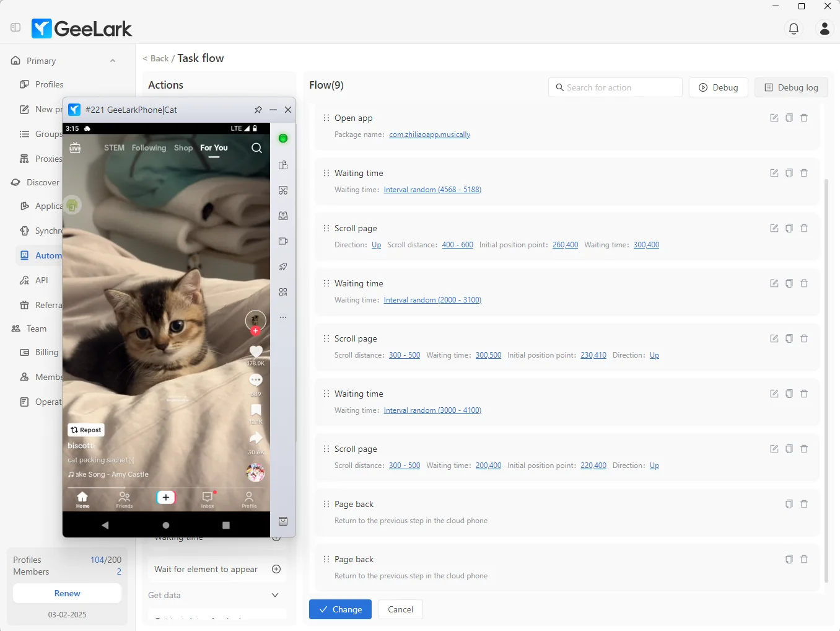Open the TikTok LIVE icon
Screen dimensions: 840x631
[75, 148]
